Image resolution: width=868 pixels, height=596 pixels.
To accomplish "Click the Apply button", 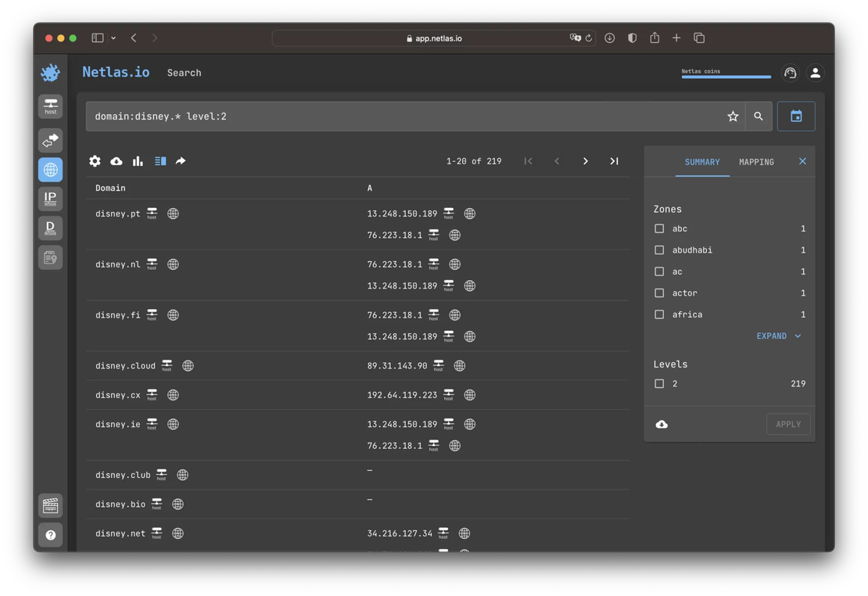I will [788, 424].
